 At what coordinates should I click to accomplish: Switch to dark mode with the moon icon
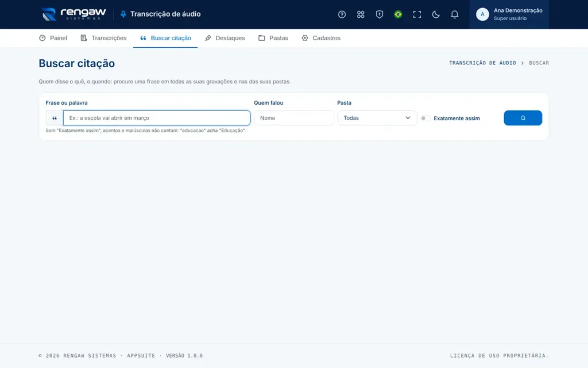click(435, 14)
